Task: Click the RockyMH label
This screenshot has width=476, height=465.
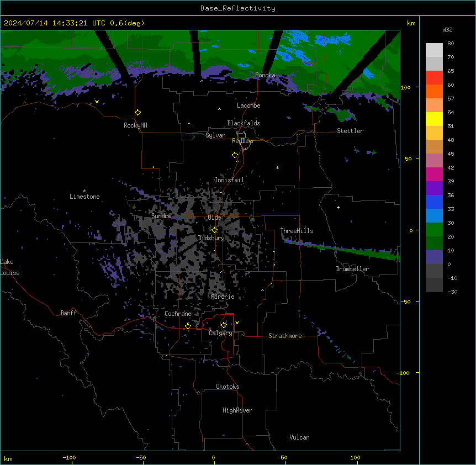Action: coord(135,125)
